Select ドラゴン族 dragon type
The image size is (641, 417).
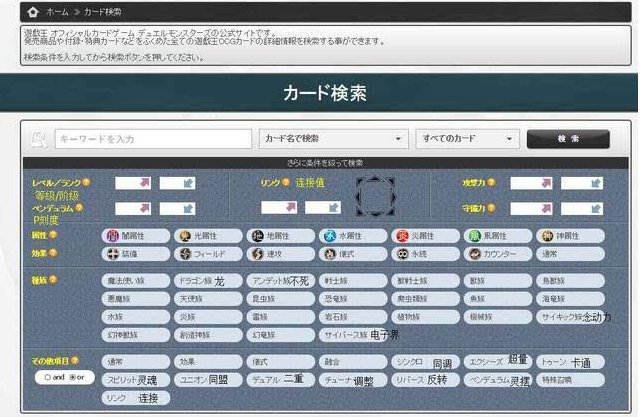[x=208, y=281]
